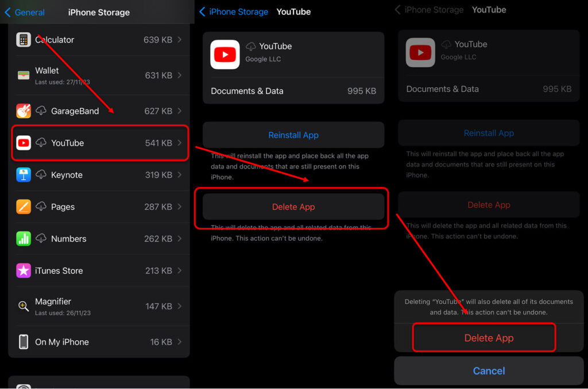Tap the Keynote app icon
The width and height of the screenshot is (588, 389).
click(23, 175)
